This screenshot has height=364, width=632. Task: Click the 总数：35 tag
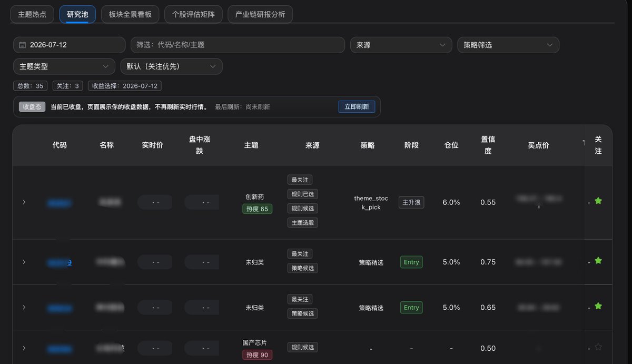[x=31, y=86]
